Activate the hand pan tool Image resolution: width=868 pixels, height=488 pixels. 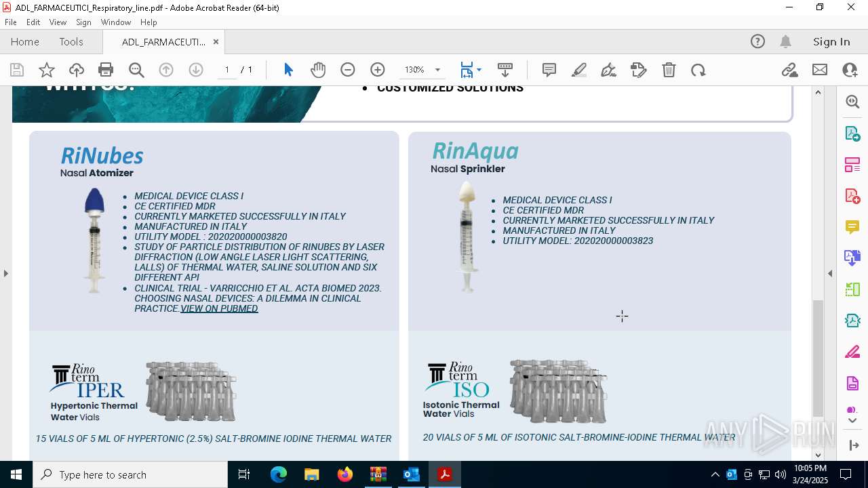[x=318, y=70]
